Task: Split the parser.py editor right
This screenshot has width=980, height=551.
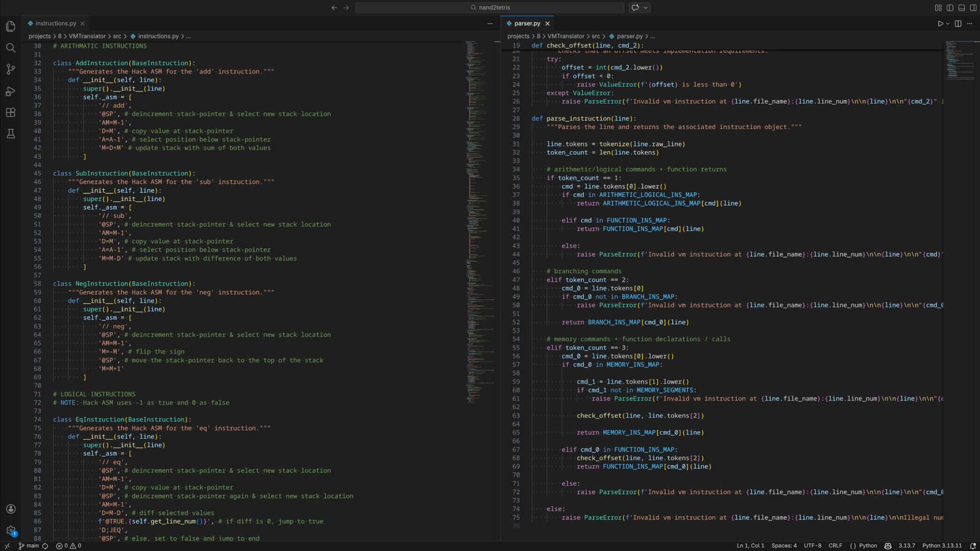Action: click(x=958, y=23)
